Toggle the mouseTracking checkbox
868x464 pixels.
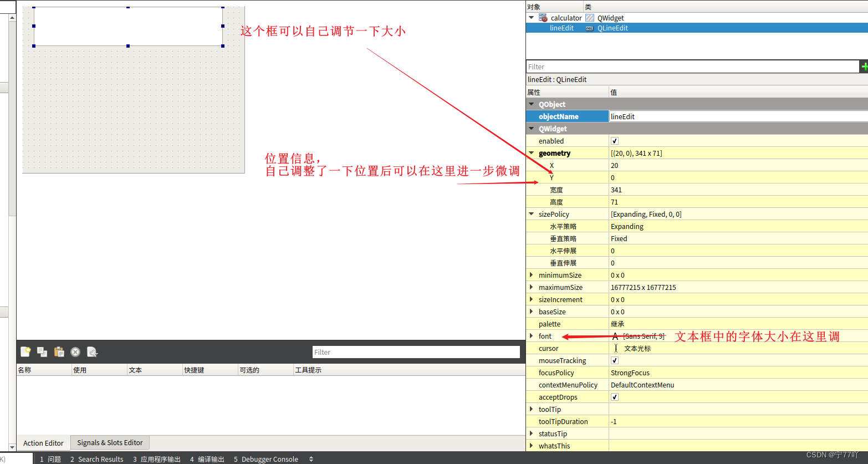[x=614, y=360]
